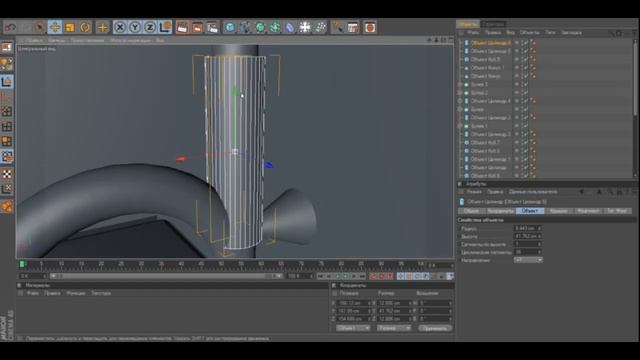This screenshot has height=360, width=640.
Task: Switch to the Структура tab
Action: tap(493, 24)
